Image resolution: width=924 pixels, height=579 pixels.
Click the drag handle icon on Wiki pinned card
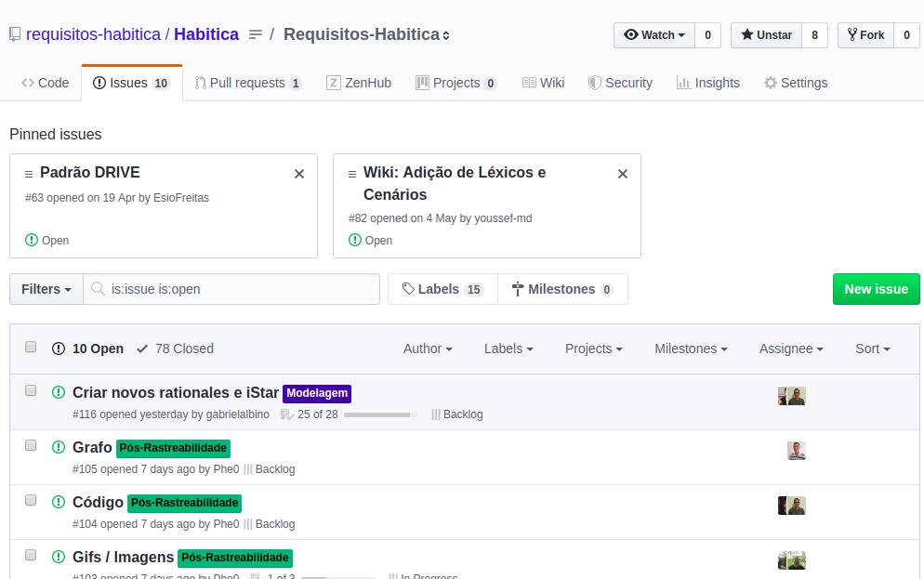coord(351,175)
